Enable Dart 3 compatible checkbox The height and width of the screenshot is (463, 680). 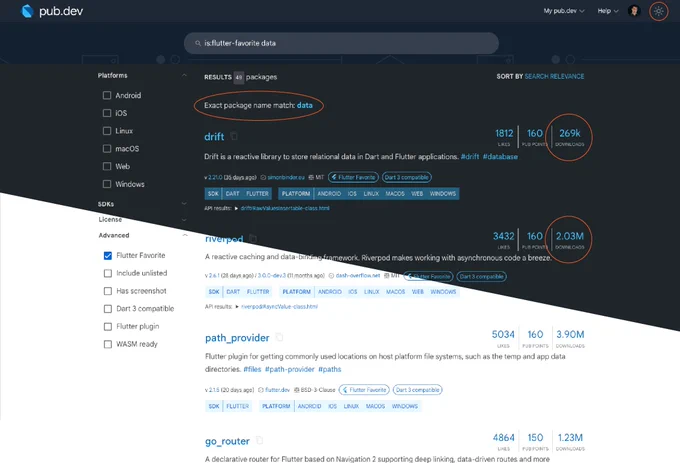pyautogui.click(x=108, y=309)
